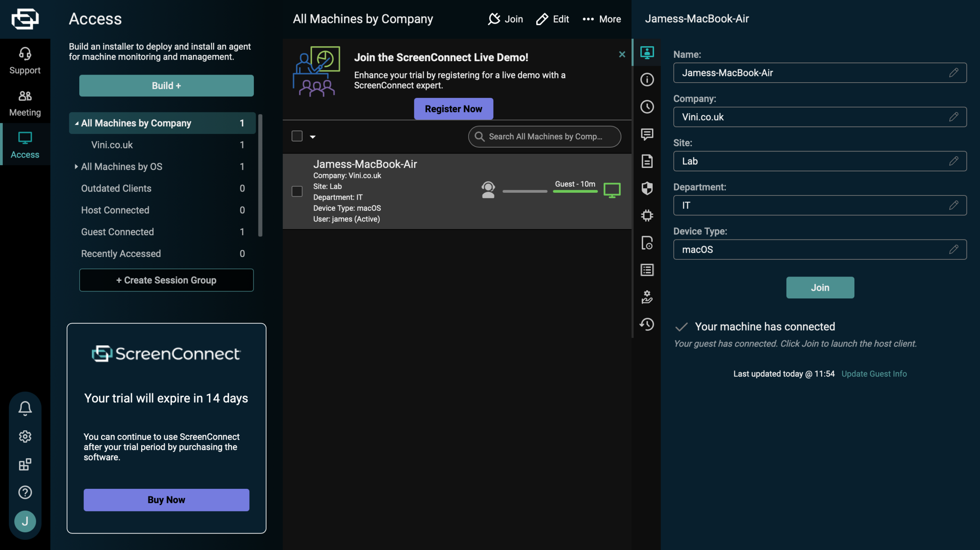Click the green guest monitor icon
Screen dimensions: 980x550
click(612, 190)
